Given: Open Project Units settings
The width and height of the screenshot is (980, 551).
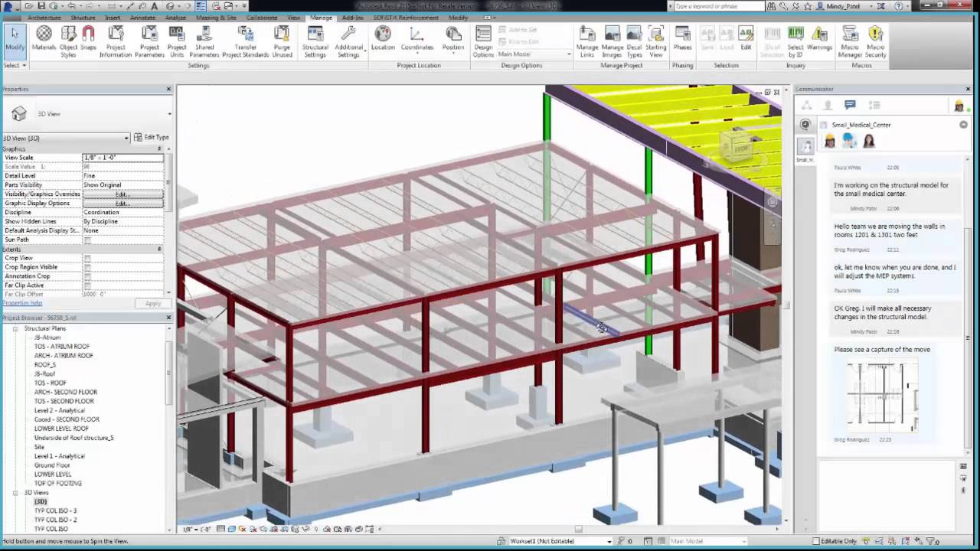Looking at the screenshot, I should click(177, 41).
